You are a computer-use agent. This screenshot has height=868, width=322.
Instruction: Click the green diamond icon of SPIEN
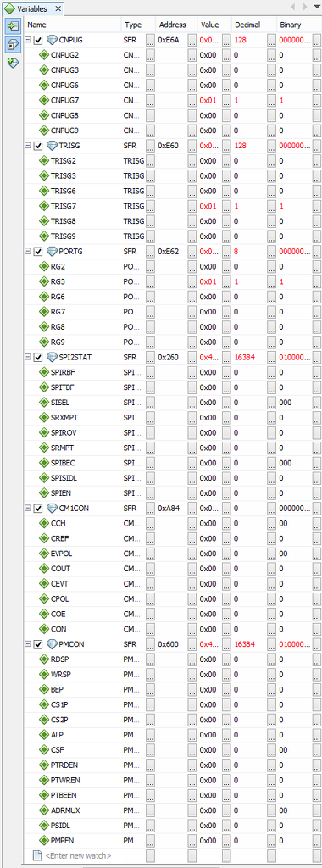(44, 492)
